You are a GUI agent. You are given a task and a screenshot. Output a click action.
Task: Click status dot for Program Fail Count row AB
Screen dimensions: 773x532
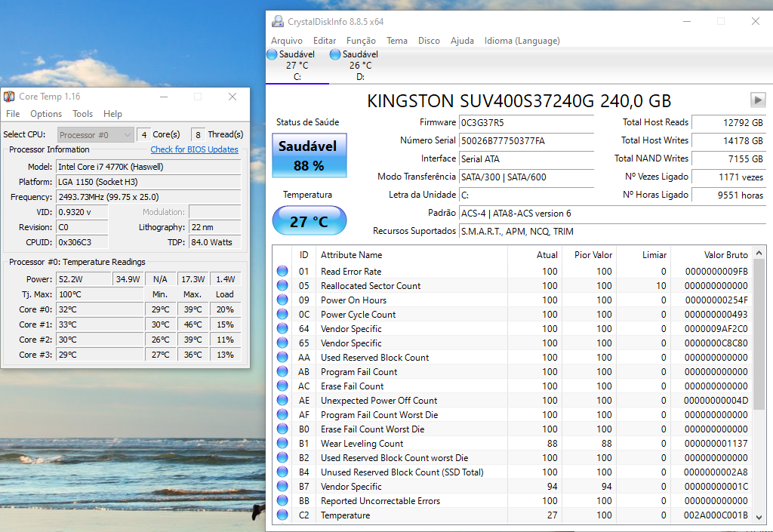click(x=282, y=371)
